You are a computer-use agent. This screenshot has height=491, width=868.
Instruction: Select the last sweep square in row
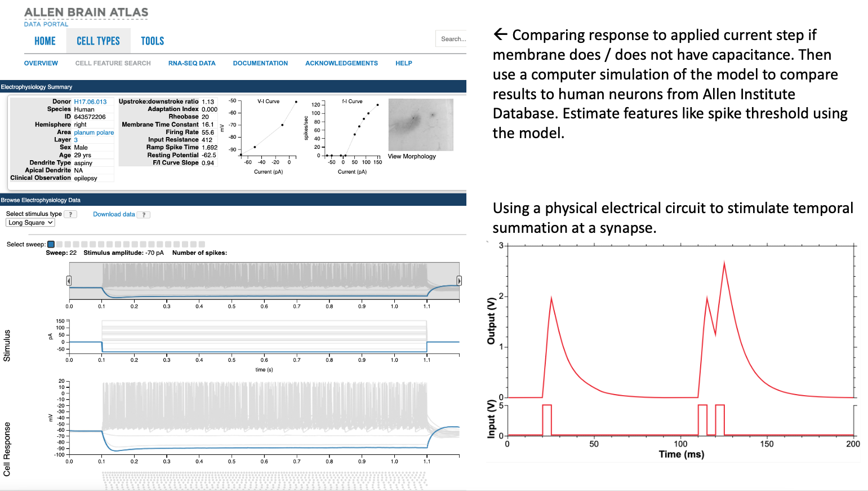tap(202, 245)
